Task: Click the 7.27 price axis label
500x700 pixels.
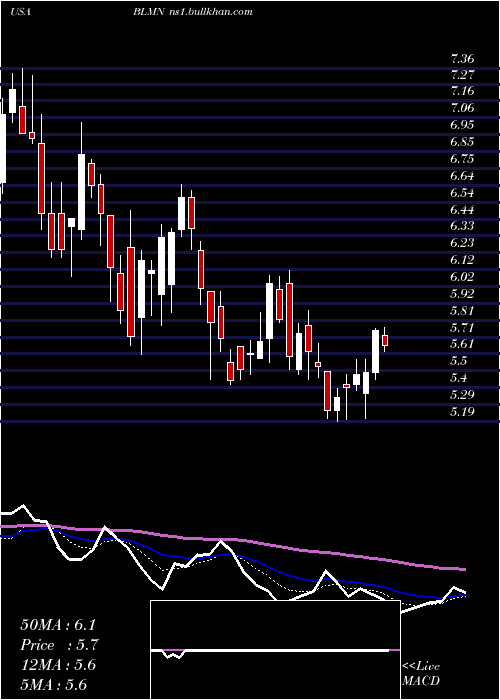Action: (x=462, y=74)
